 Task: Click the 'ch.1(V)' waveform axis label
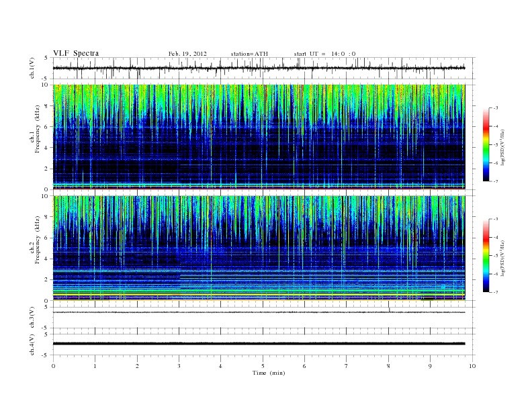coord(32,68)
